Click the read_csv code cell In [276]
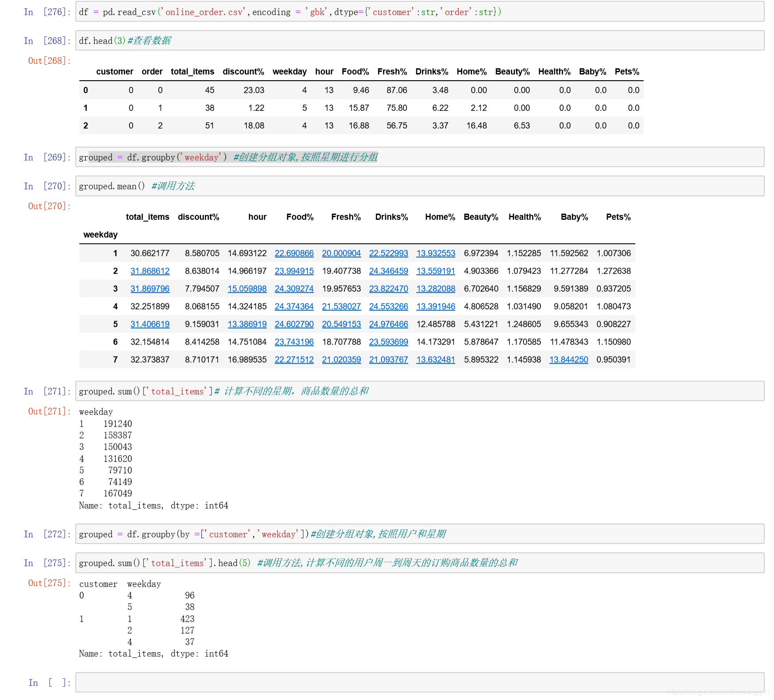This screenshot has width=774, height=700. tap(419, 12)
